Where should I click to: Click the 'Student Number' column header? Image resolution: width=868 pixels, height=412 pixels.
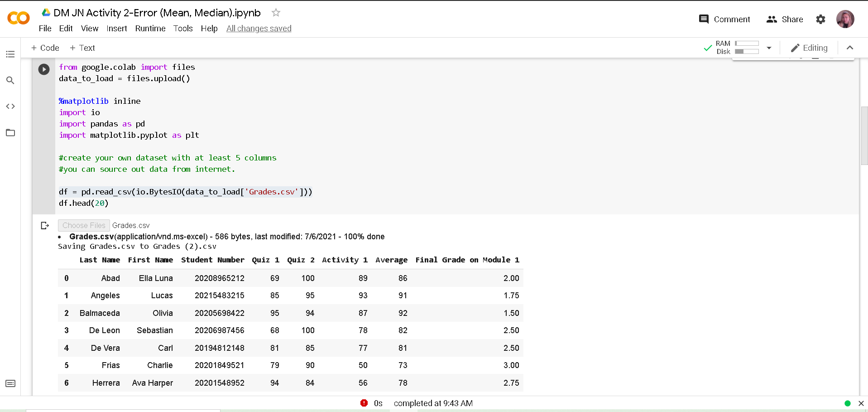(213, 260)
